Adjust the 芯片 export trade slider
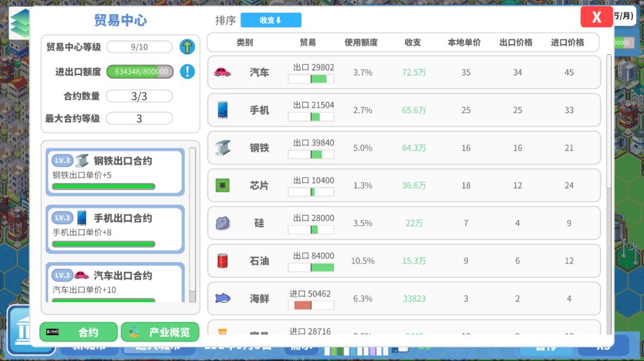The image size is (644, 361). [x=311, y=192]
